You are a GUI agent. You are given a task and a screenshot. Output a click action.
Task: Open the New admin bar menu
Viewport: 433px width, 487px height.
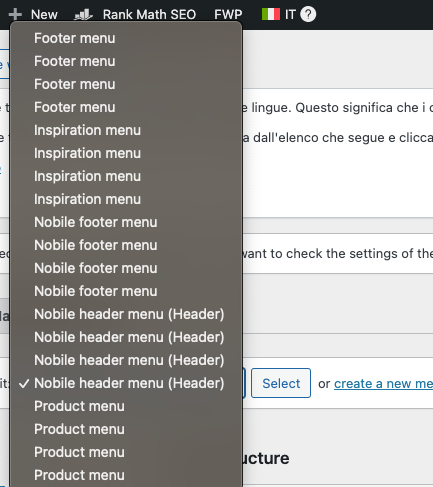(44, 15)
